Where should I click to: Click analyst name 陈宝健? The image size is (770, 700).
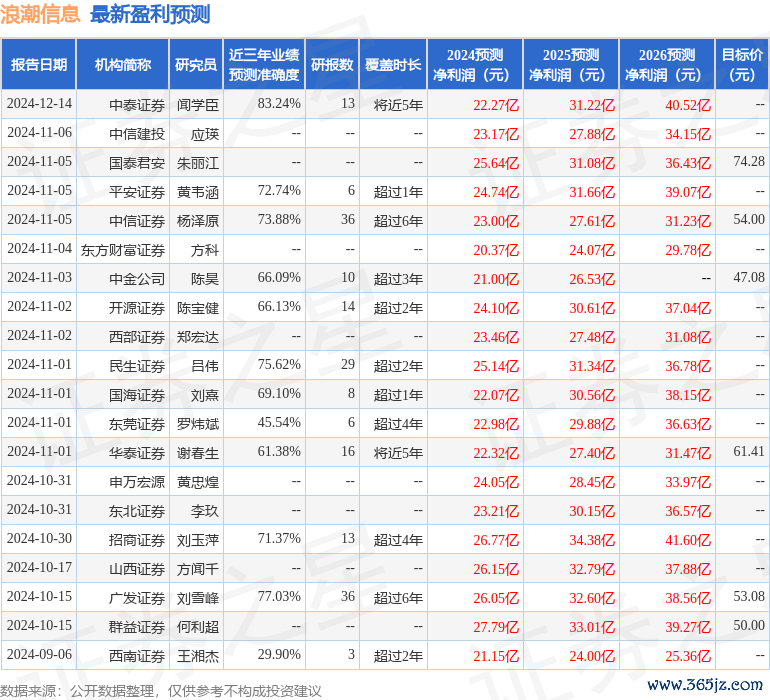coord(197,308)
